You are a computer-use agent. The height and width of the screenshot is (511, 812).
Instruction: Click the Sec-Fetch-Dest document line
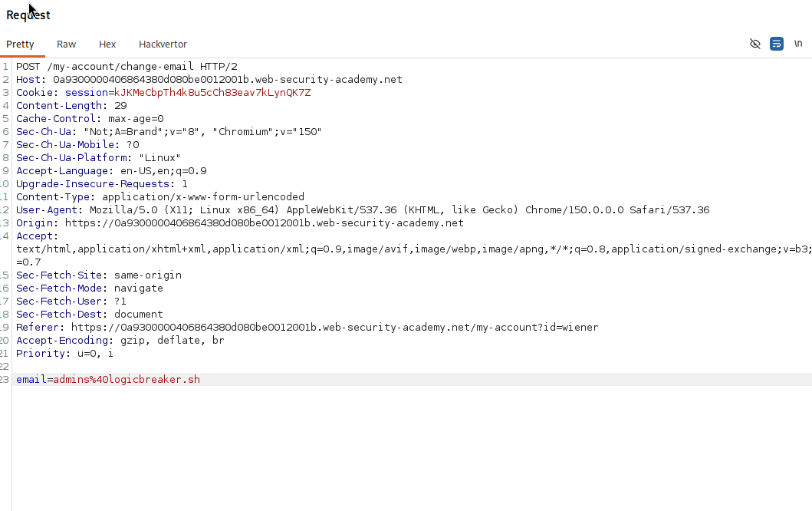coord(90,314)
